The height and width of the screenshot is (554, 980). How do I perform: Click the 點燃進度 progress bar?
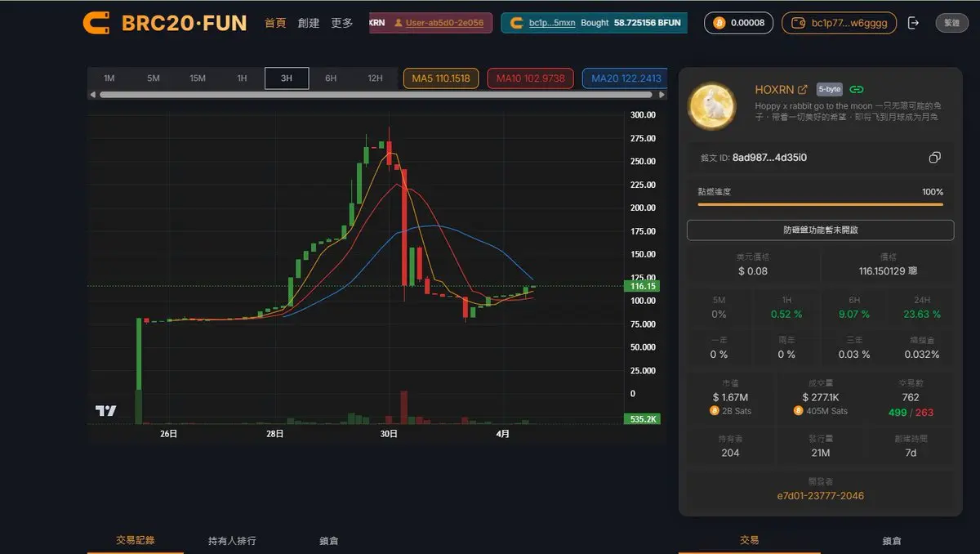coord(820,204)
